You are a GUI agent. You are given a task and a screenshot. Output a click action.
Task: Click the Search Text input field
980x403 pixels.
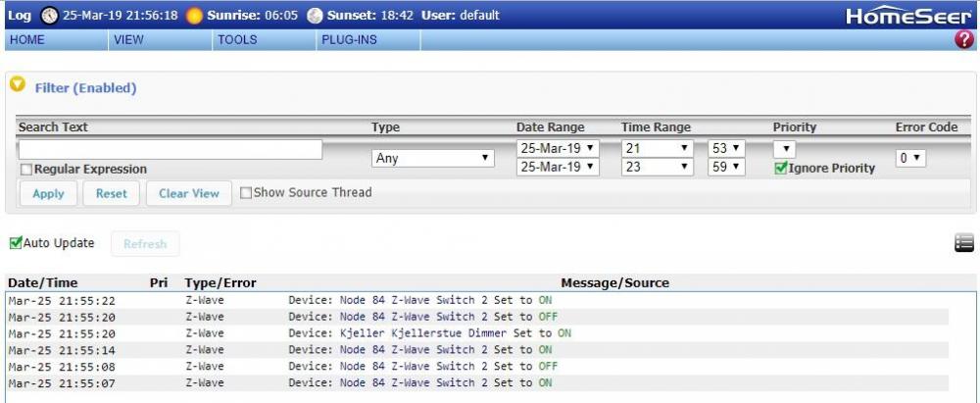coord(170,149)
